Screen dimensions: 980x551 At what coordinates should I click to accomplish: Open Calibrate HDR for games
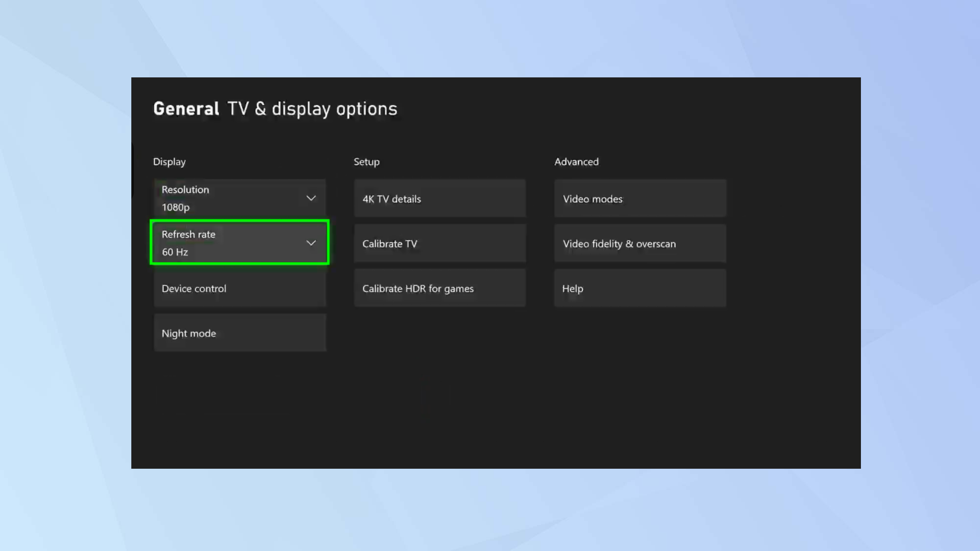tap(440, 288)
